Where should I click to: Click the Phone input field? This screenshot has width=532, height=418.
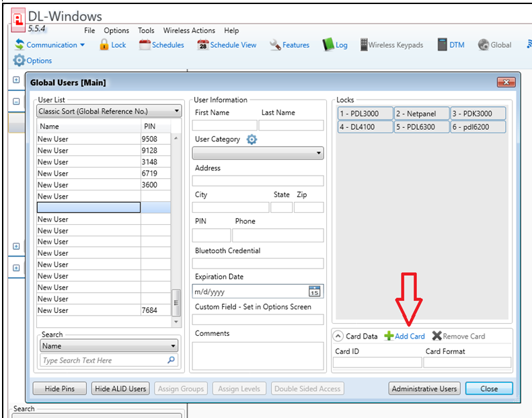(278, 236)
